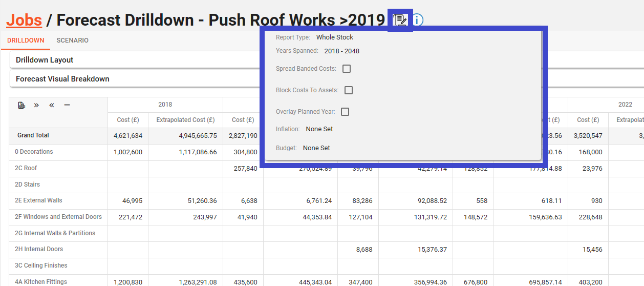This screenshot has width=644, height=286.
Task: Switch to the Scenario tab
Action: tap(72, 40)
